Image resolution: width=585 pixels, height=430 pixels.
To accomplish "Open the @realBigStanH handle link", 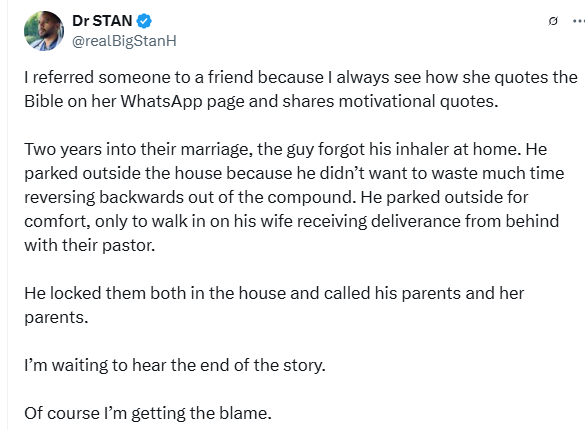I will click(124, 41).
